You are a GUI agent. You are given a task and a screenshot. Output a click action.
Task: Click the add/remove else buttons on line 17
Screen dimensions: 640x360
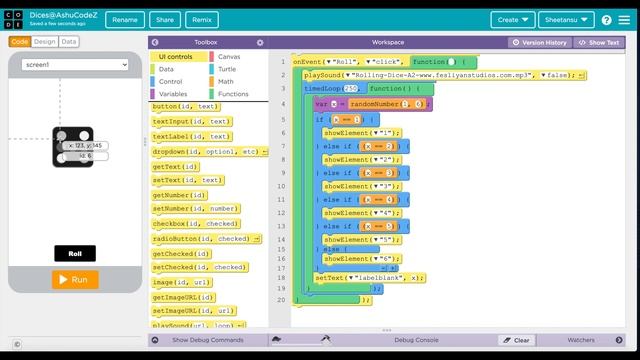click(x=389, y=268)
